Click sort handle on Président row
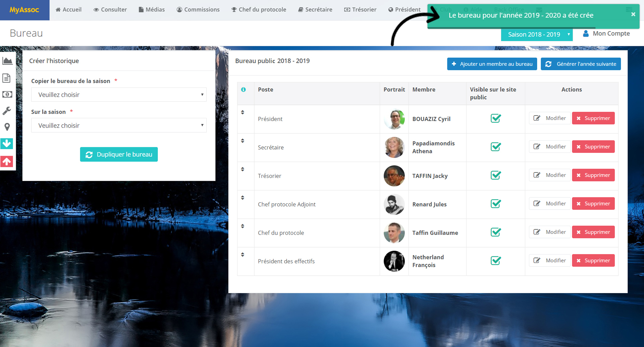Screen dimensions: 644x347 (x=243, y=113)
